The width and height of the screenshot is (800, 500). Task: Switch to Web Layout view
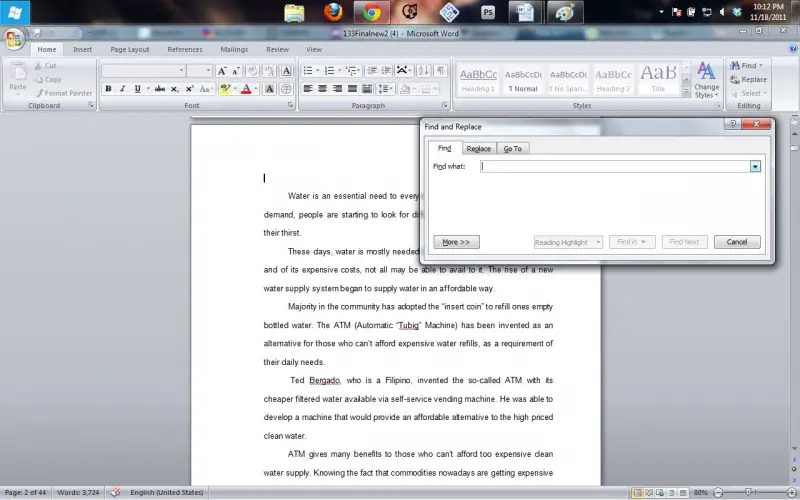click(x=660, y=493)
